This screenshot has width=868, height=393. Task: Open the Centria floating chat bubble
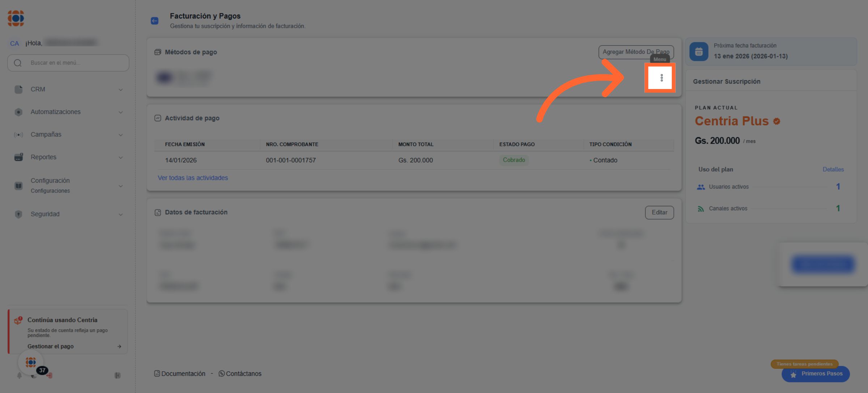(x=31, y=362)
